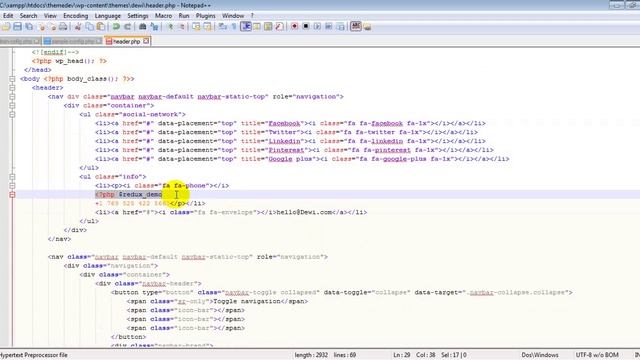
Task: Collapse the div class container fold
Action: tap(12, 106)
